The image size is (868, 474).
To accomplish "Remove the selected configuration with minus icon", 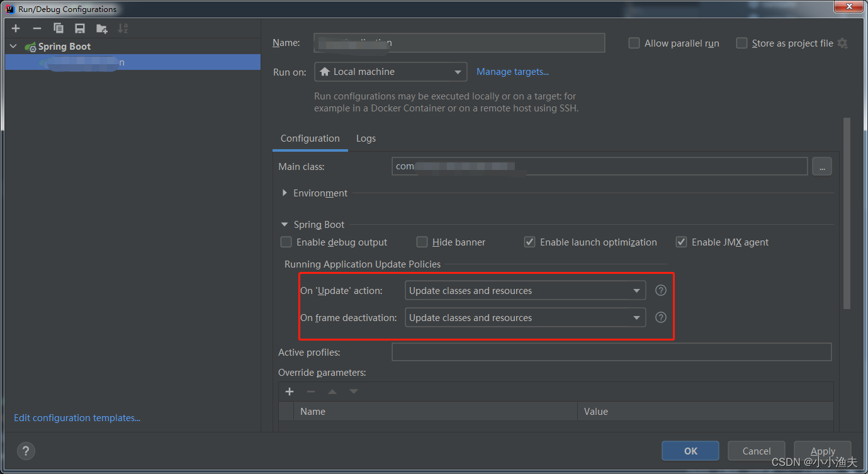I will [x=37, y=28].
